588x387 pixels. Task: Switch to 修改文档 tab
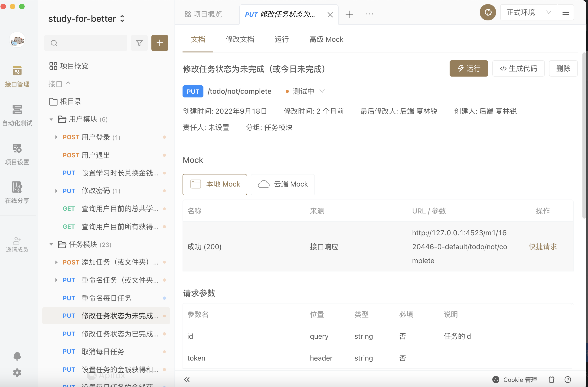pos(240,39)
